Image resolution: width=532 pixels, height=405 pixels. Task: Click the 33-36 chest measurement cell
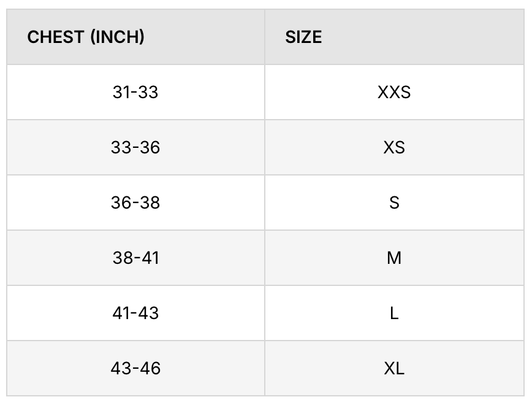(135, 147)
